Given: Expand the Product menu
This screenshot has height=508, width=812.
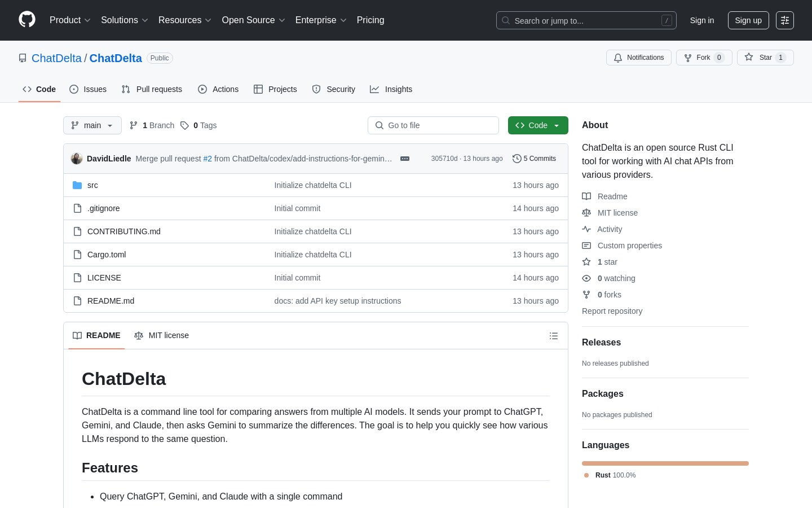Looking at the screenshot, I should pyautogui.click(x=70, y=20).
